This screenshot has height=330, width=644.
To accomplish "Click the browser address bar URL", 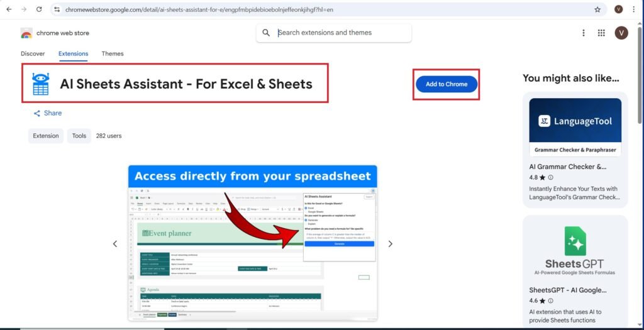I will pos(199,9).
